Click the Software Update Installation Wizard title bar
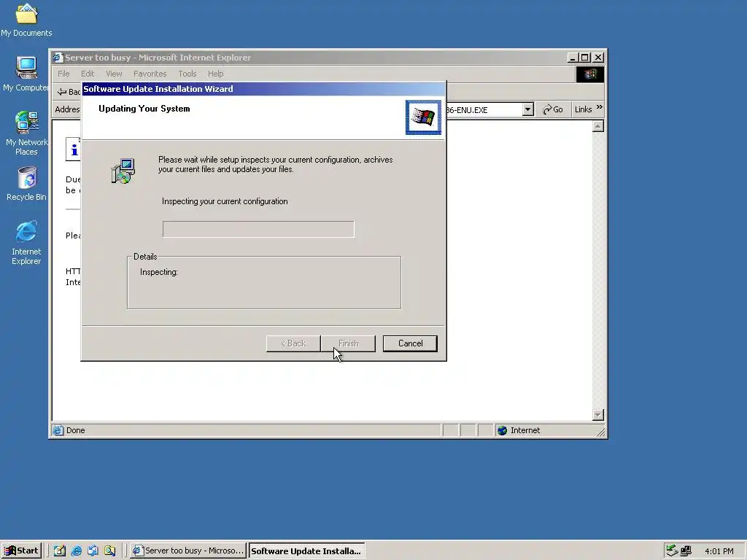Image resolution: width=747 pixels, height=560 pixels. [263, 88]
